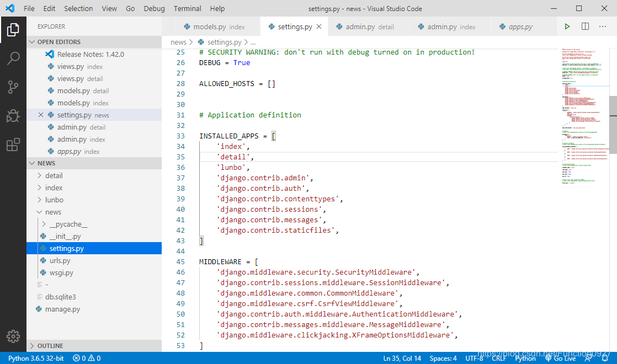617x364 pixels.
Task: Open the Debug view in activity bar
Action: click(x=13, y=116)
